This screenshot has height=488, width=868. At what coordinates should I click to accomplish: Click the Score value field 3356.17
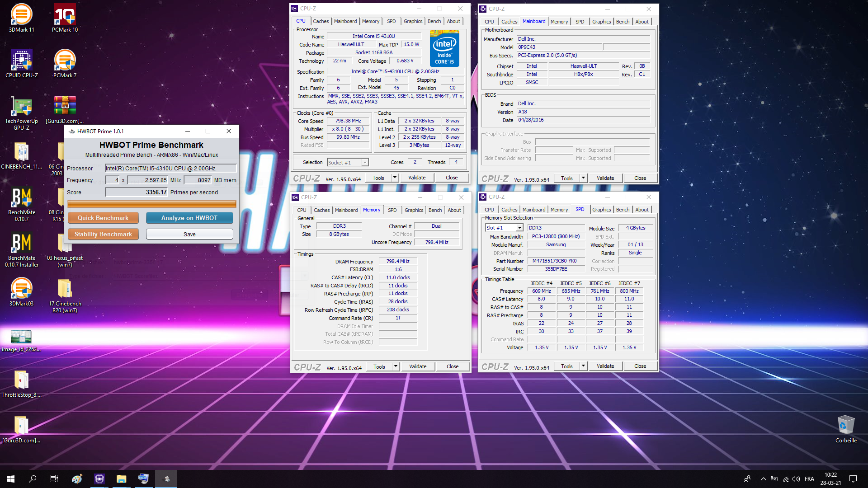pos(136,192)
